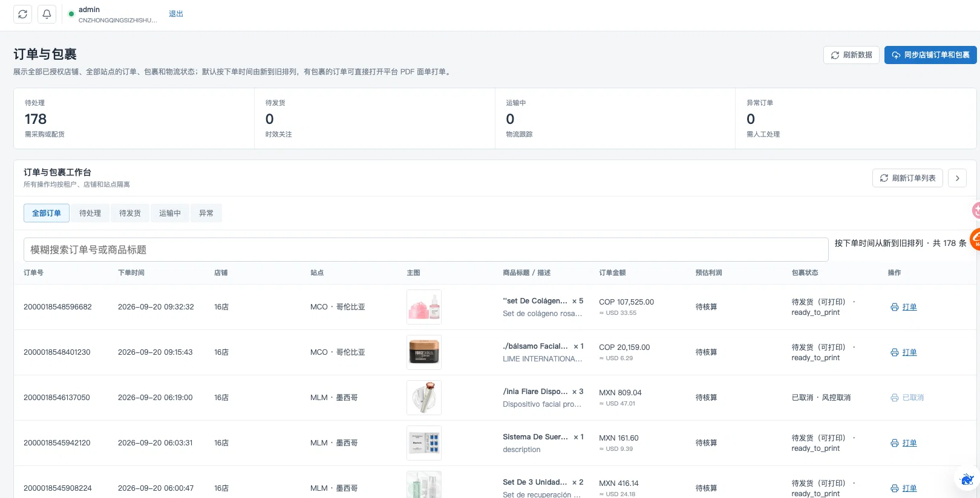
Task: Select the 运输中 tab
Action: (x=170, y=213)
